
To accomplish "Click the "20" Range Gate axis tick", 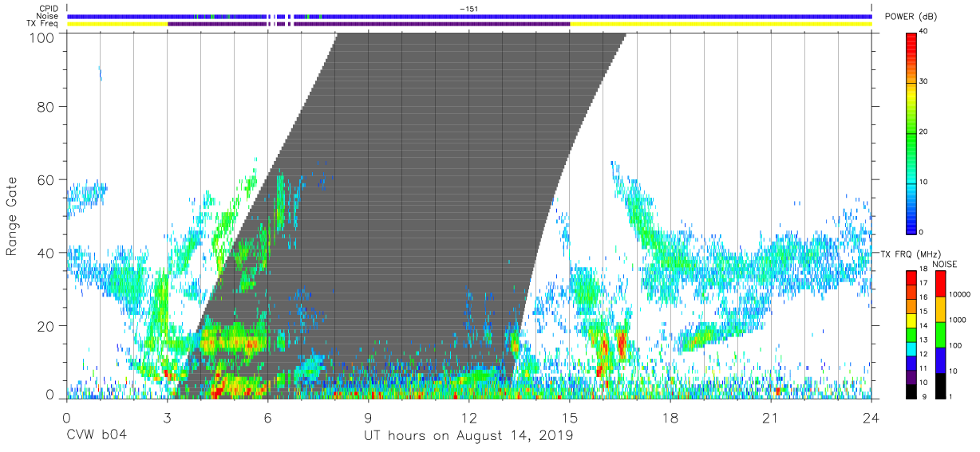I will click(46, 325).
